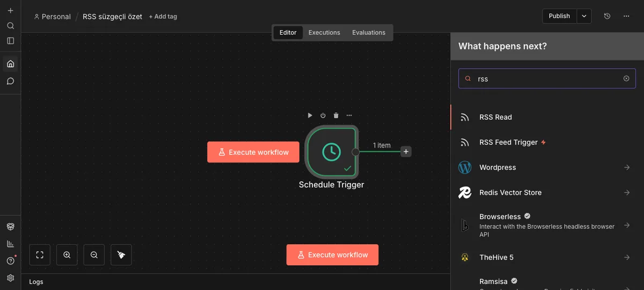
Task: Go to home via house icon
Action: click(10, 64)
